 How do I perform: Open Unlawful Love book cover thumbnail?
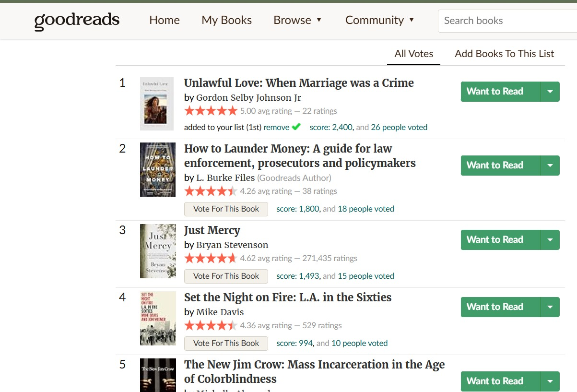(x=157, y=104)
